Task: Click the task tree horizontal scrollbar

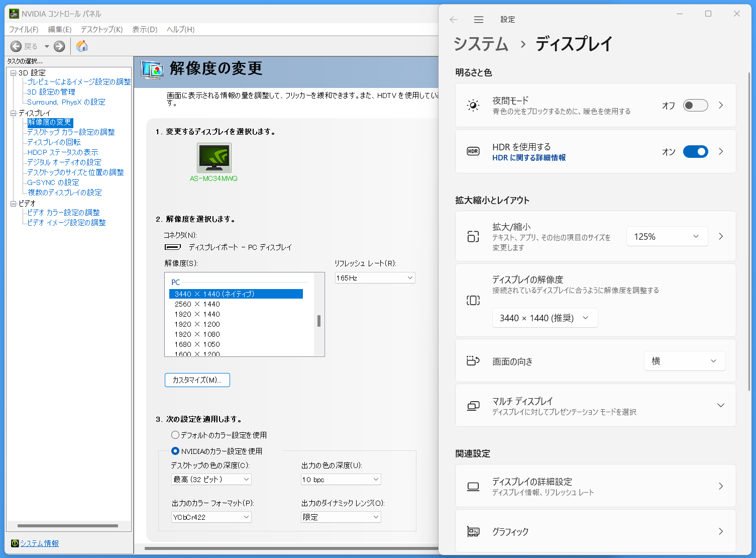Action: 68,526
